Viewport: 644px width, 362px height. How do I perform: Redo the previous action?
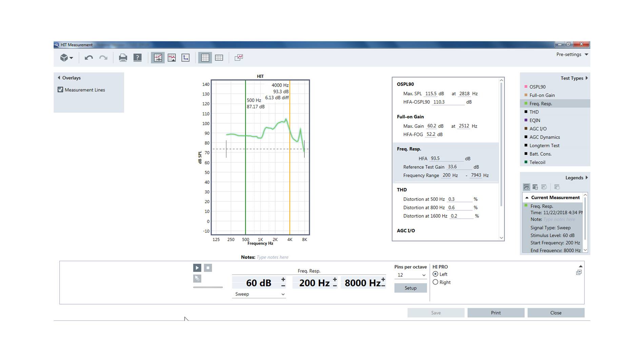point(103,58)
